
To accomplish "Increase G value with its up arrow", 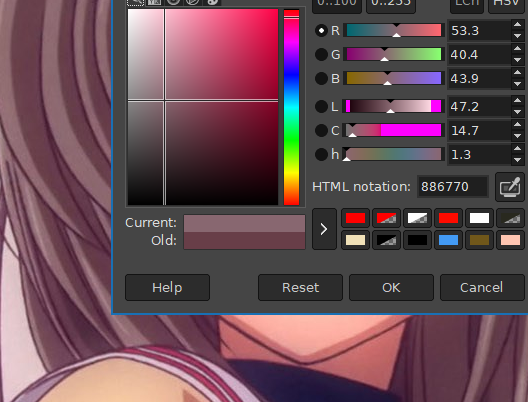I will [x=518, y=49].
